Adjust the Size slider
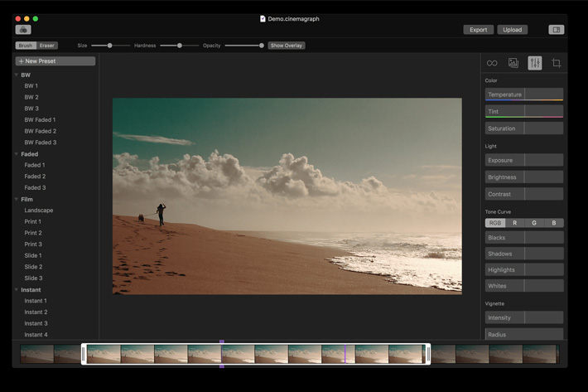588x392 pixels. coord(110,46)
